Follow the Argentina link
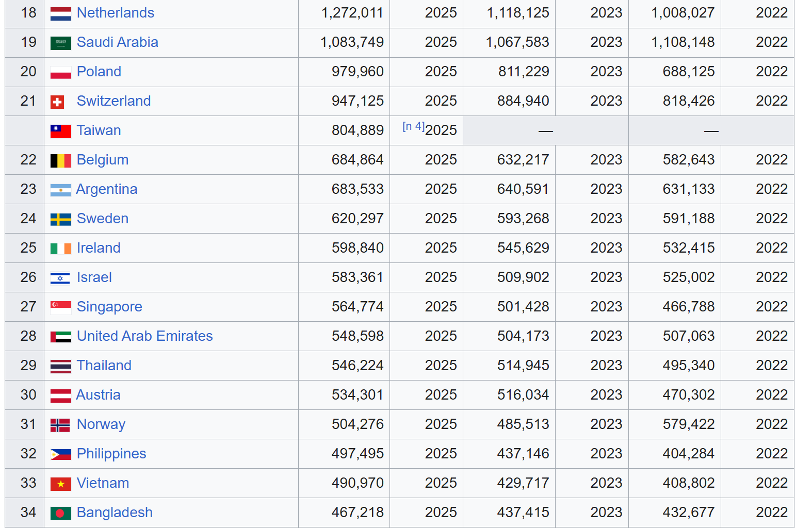The height and width of the screenshot is (528, 812). [107, 189]
